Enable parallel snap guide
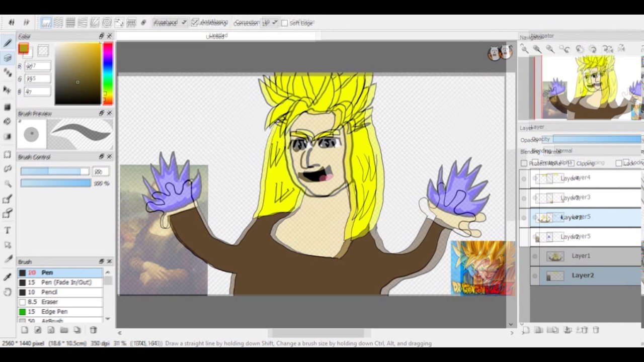The image size is (644, 362). click(58, 23)
